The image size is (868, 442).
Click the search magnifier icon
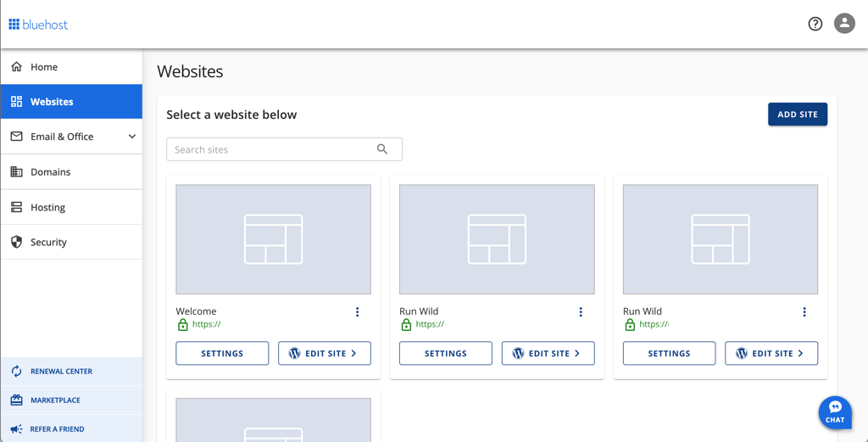point(382,149)
